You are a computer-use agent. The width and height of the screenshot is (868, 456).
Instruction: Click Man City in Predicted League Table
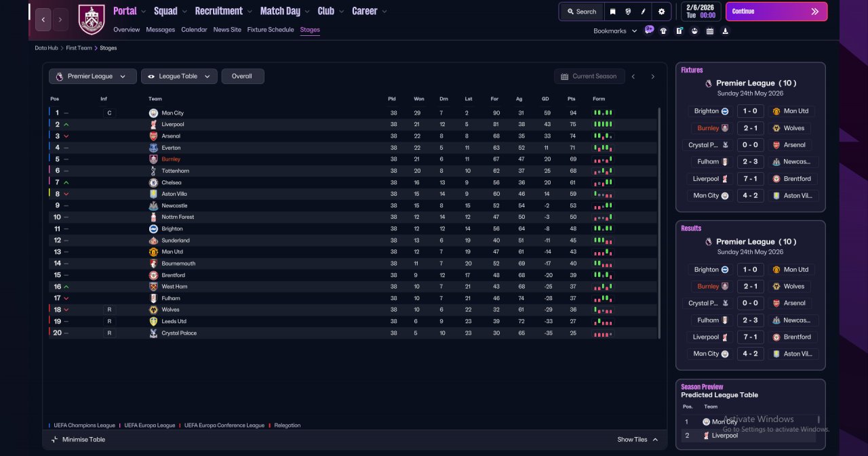click(x=724, y=421)
